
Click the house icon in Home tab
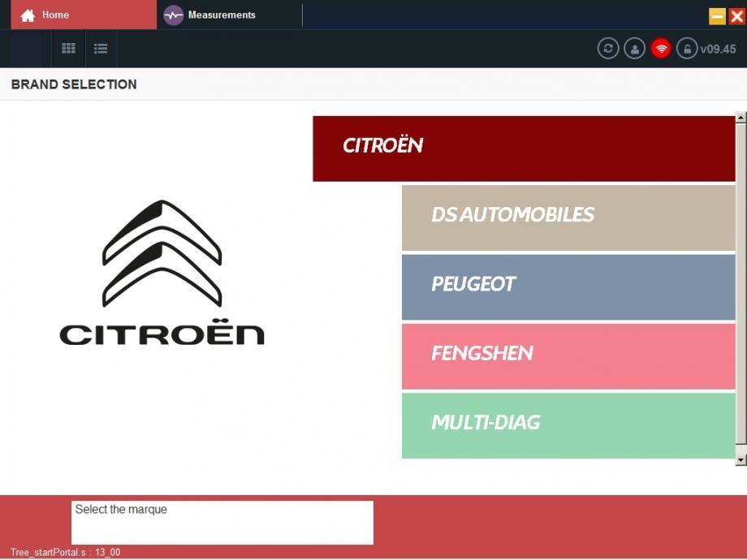tap(28, 15)
